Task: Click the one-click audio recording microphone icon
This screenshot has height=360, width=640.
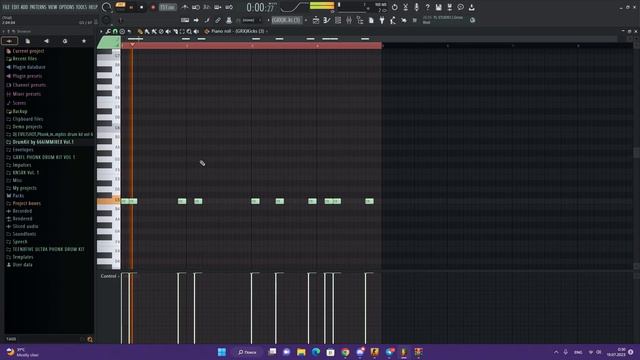Action: [x=417, y=7]
